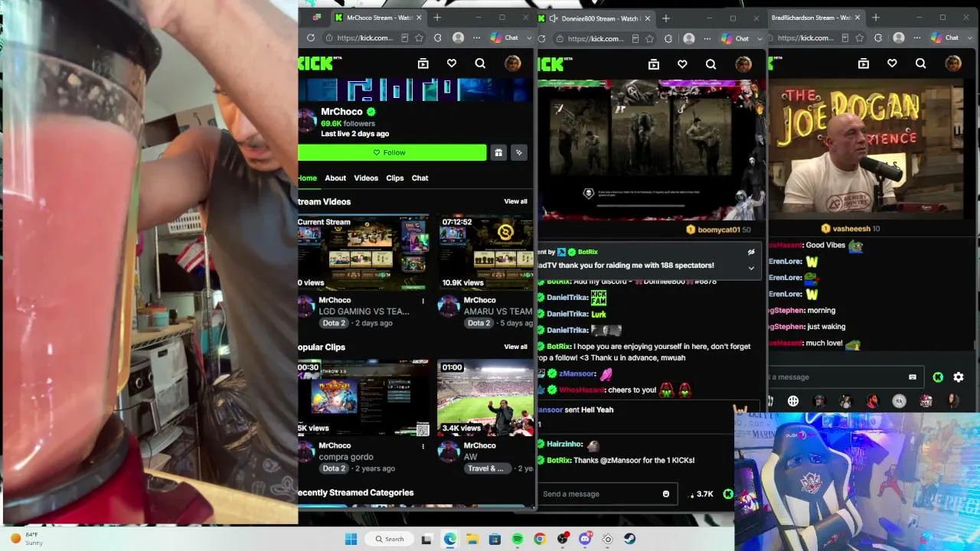980x551 pixels.
Task: Click the sparkle icon next to gift button
Action: pos(519,152)
